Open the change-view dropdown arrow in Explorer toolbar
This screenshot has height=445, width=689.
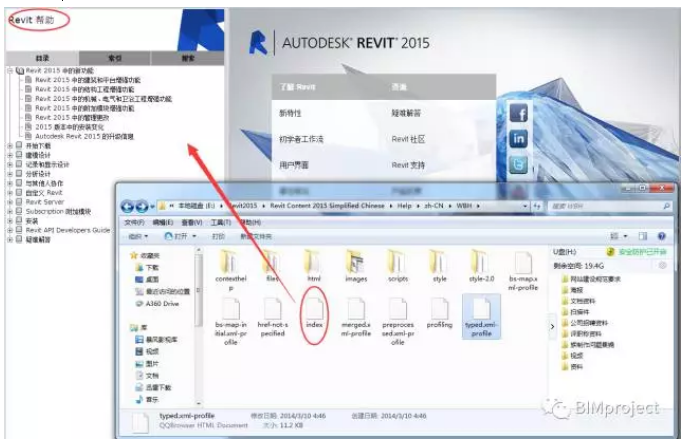[625, 236]
